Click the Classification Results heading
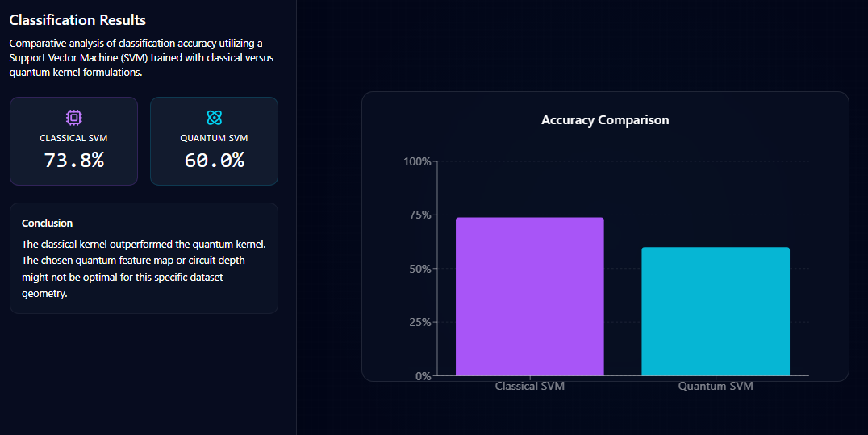This screenshot has height=435, width=868. pyautogui.click(x=77, y=19)
